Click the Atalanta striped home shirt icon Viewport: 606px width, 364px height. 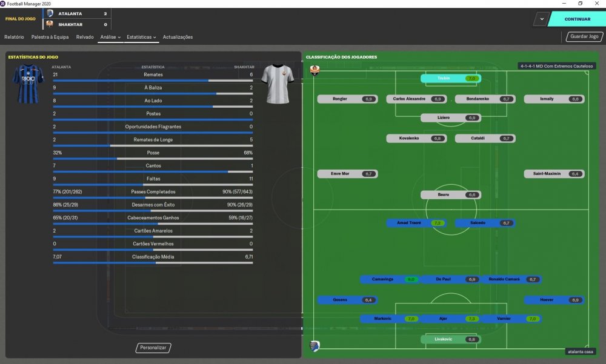coord(28,84)
